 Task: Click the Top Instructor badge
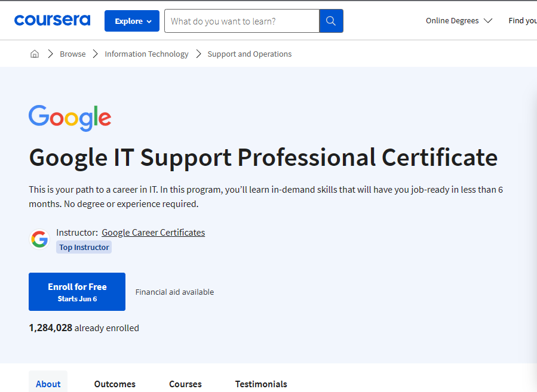84,247
